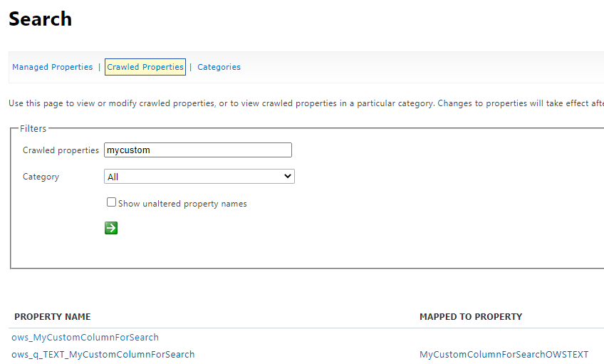The image size is (604, 364).
Task: Click the PROPERTY NAME column header
Action: click(53, 316)
